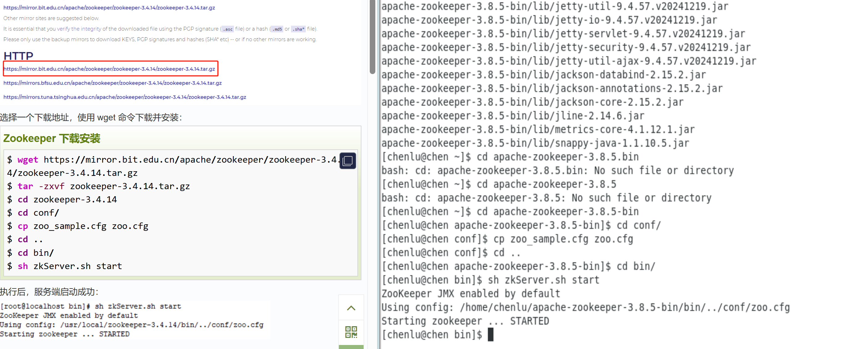Click the HTTP section heading
Screen dimensions: 868x349
click(18, 56)
